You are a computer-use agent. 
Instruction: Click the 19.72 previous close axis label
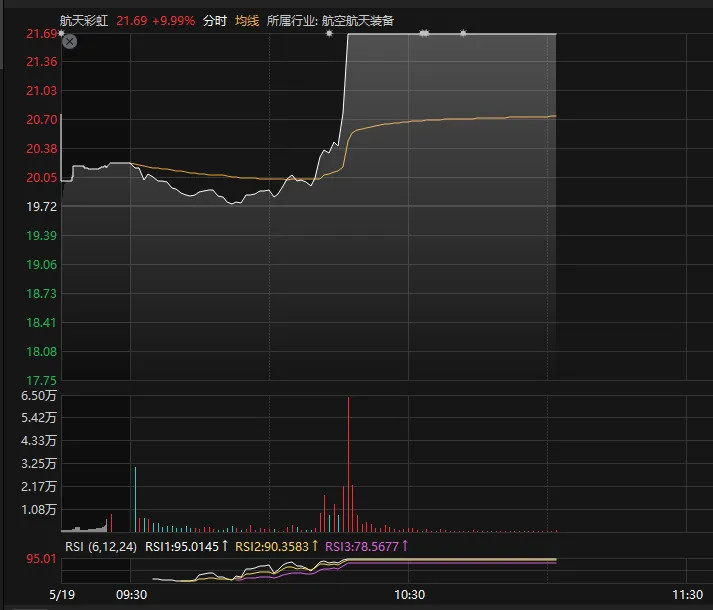(42, 207)
